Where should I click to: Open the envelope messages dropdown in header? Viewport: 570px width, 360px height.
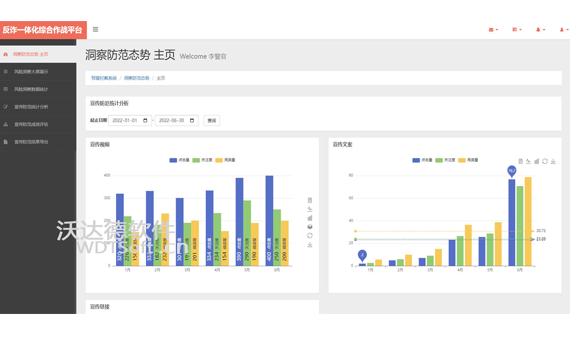[493, 30]
